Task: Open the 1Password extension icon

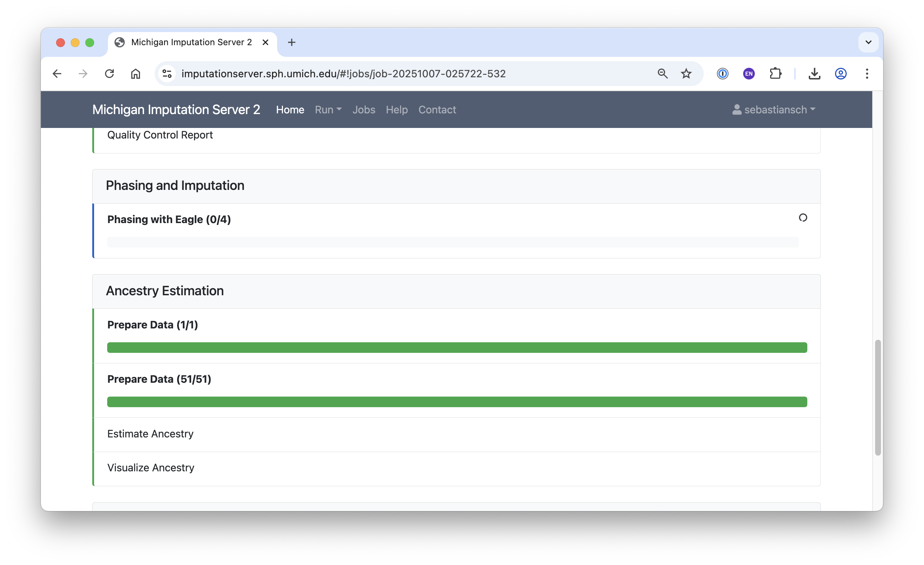Action: [722, 74]
